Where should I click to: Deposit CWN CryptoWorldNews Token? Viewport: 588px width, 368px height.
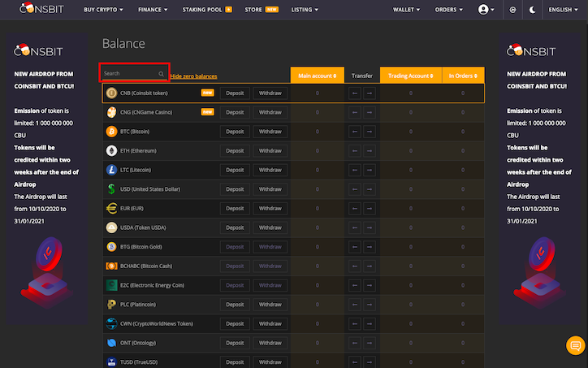pyautogui.click(x=235, y=324)
